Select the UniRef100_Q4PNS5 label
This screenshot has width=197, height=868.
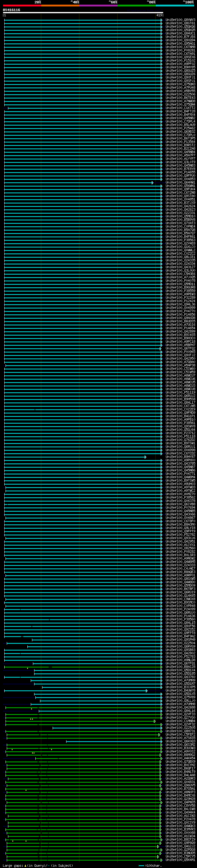coord(180,802)
